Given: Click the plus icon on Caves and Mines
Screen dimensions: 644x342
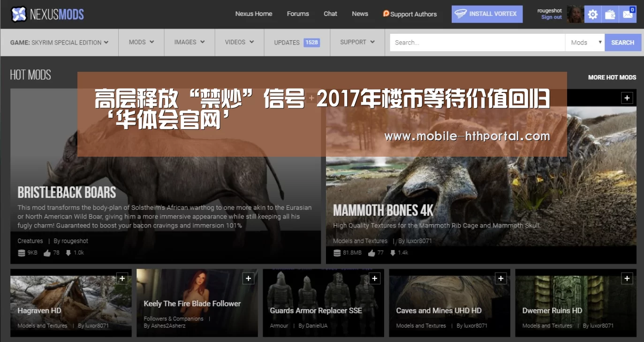Looking at the screenshot, I should tap(501, 279).
